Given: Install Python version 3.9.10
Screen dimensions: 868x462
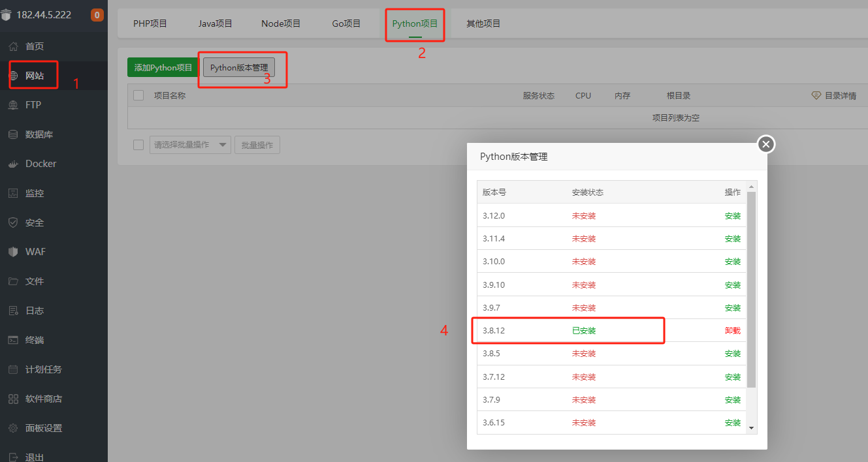Looking at the screenshot, I should click(733, 285).
